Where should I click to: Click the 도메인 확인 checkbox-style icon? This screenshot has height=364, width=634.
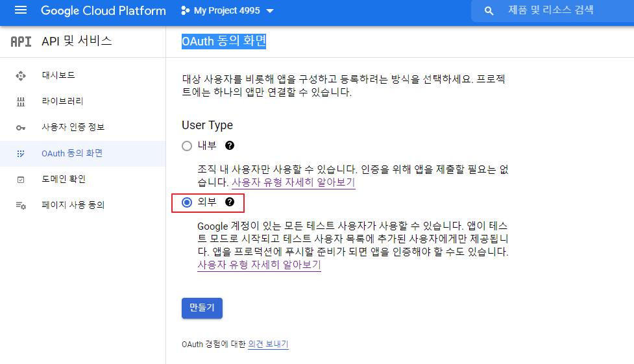coord(21,180)
